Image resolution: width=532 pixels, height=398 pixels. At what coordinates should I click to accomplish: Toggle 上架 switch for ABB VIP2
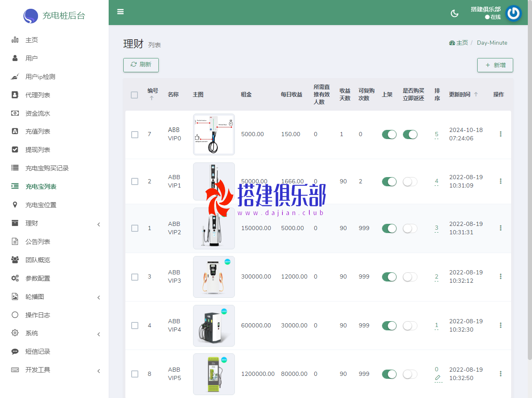click(389, 228)
